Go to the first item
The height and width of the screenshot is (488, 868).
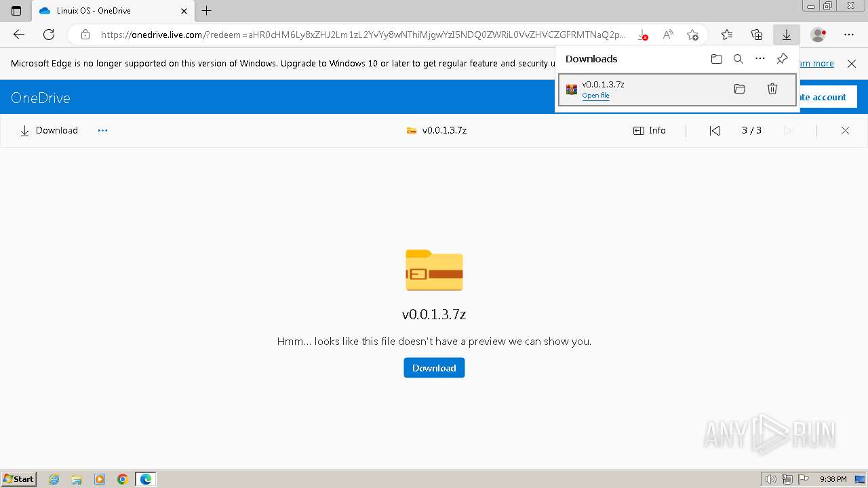click(x=715, y=131)
